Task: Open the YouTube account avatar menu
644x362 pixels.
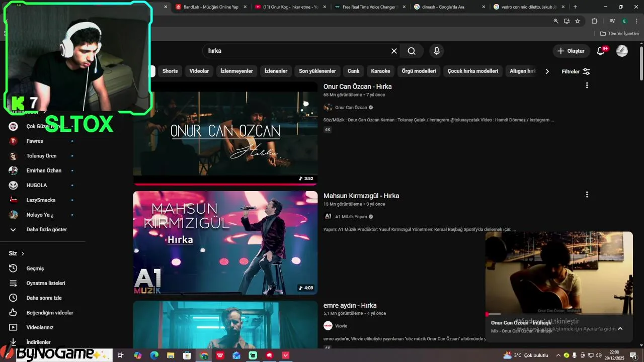Action: coord(622,51)
